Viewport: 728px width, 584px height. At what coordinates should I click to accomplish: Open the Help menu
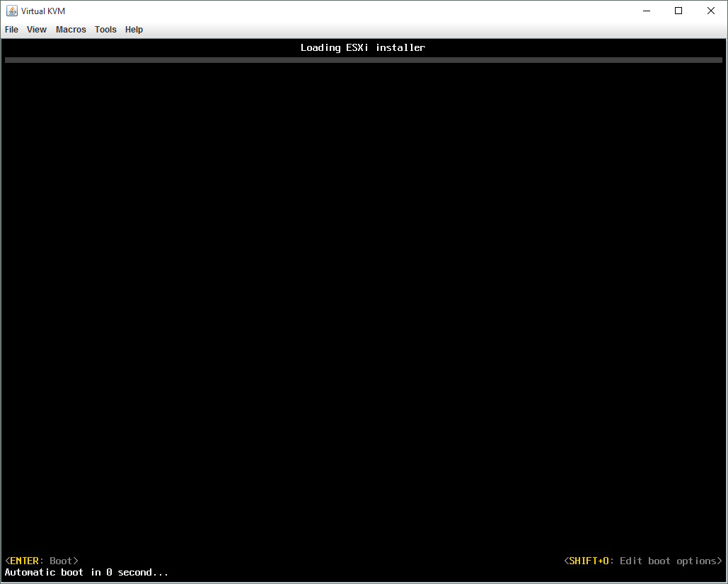pos(134,30)
